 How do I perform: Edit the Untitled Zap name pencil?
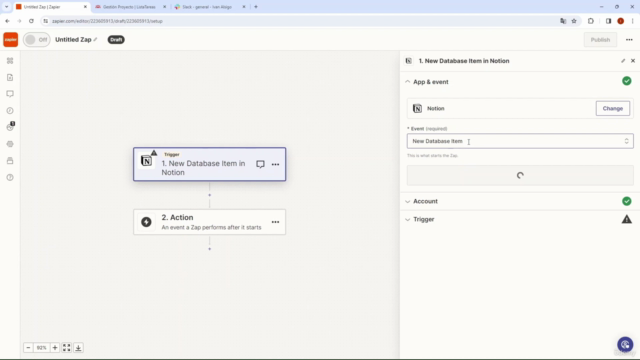click(x=96, y=40)
